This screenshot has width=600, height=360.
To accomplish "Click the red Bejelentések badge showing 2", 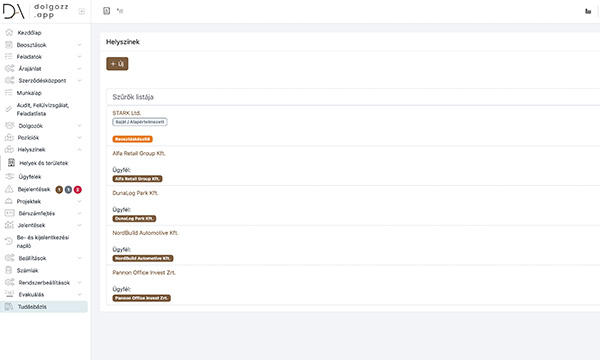I will point(78,189).
